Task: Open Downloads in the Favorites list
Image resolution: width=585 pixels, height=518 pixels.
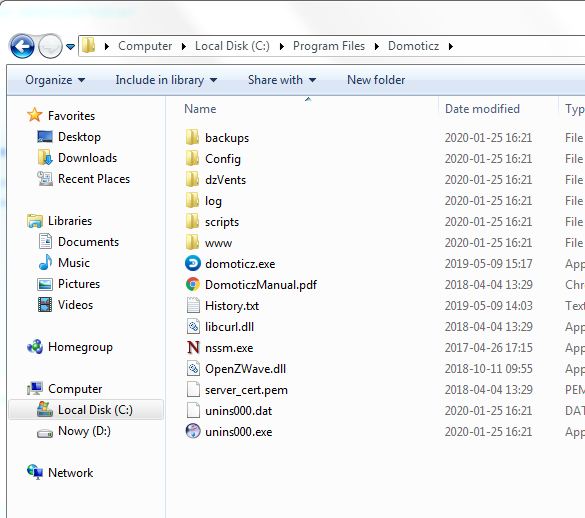Action: coord(87,158)
